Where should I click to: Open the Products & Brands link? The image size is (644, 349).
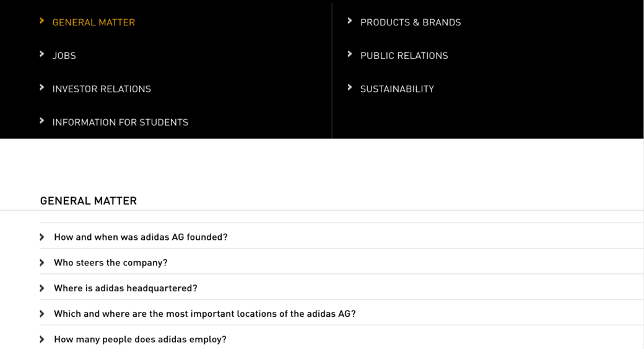click(411, 22)
